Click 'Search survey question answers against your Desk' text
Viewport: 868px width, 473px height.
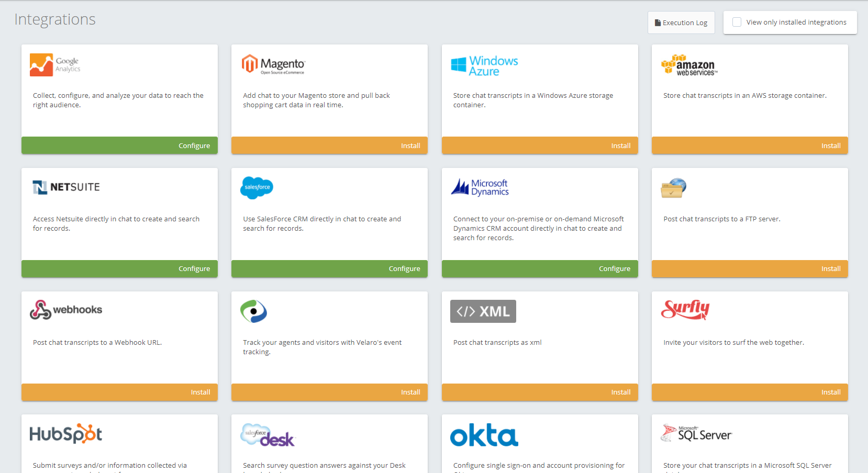(324, 465)
